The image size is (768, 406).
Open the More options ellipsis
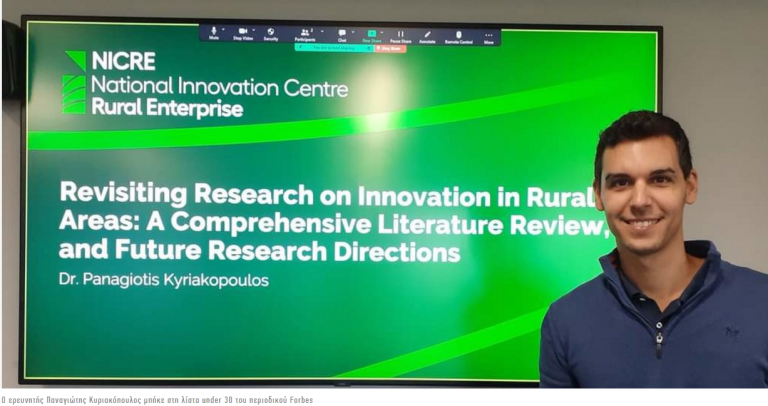[489, 37]
